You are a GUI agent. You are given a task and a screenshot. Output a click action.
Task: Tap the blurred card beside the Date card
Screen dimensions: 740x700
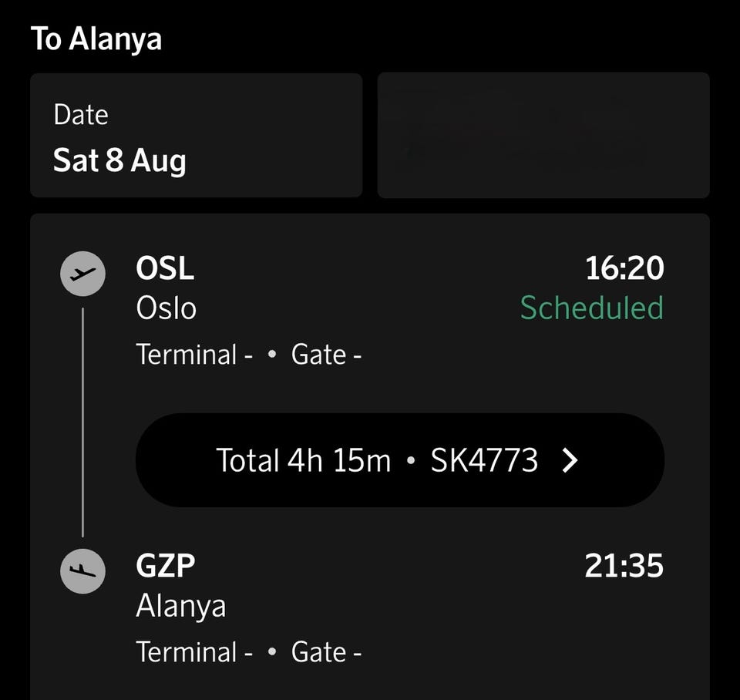click(543, 135)
